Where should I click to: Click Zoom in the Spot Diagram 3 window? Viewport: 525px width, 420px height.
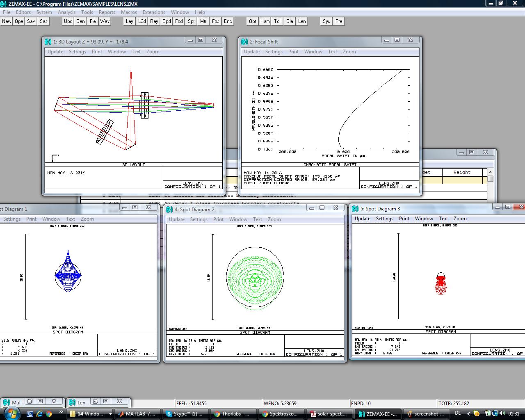460,218
